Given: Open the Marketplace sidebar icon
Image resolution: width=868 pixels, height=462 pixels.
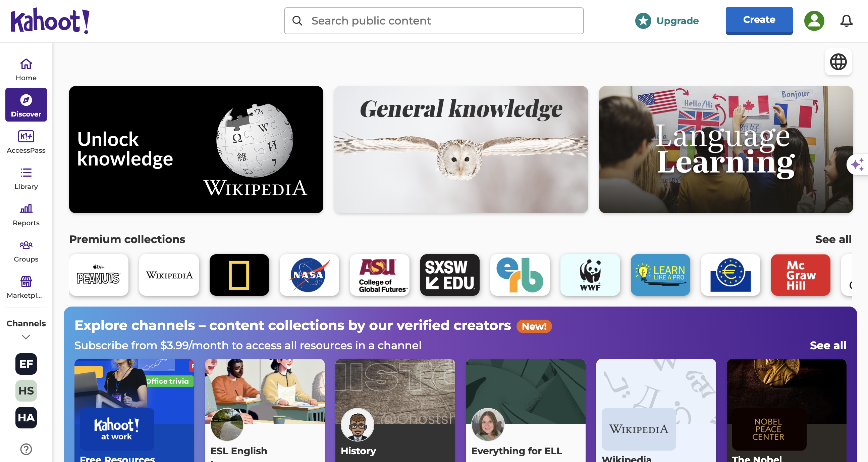Looking at the screenshot, I should pos(26,287).
